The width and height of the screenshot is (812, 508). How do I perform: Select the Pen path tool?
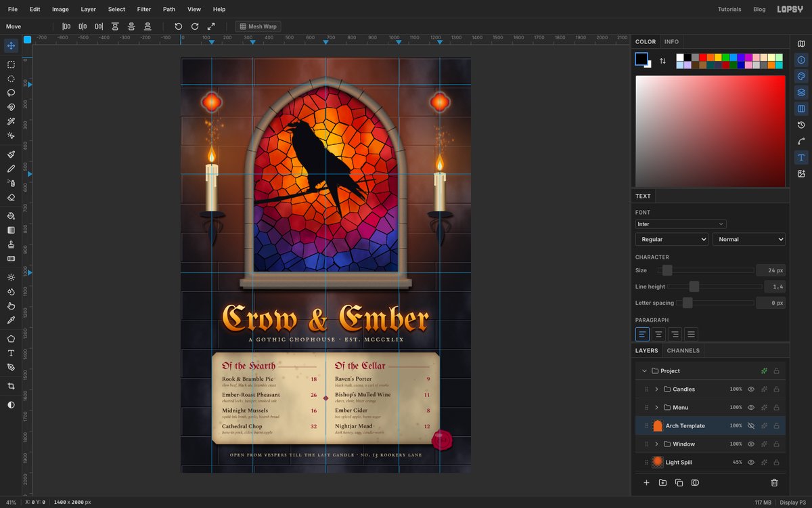coord(11,367)
